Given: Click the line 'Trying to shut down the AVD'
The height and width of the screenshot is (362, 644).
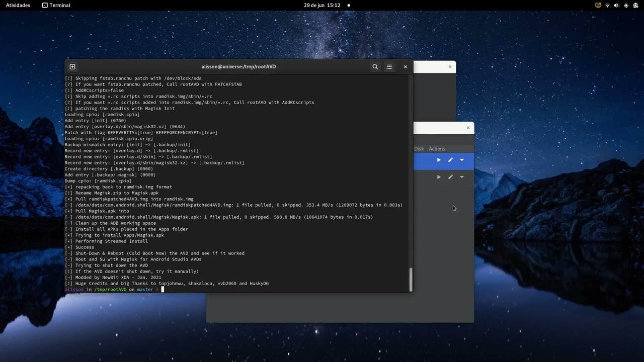Looking at the screenshot, I should (112, 265).
